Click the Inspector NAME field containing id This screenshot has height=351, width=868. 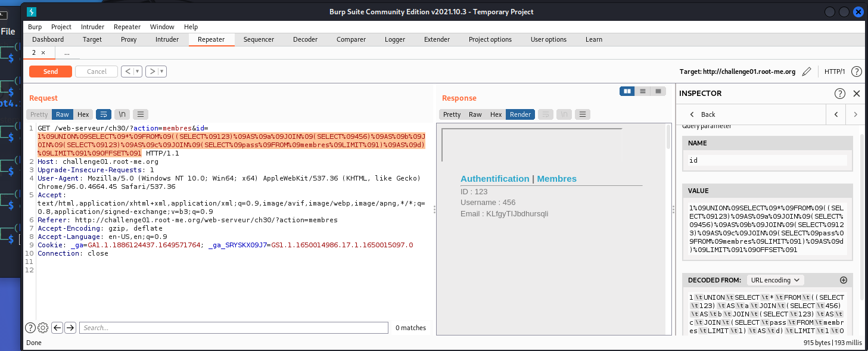click(x=767, y=160)
